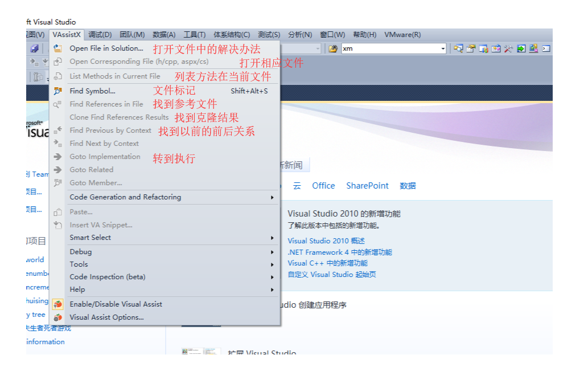Open the 调试(D) menu
The image size is (588, 371).
click(100, 35)
